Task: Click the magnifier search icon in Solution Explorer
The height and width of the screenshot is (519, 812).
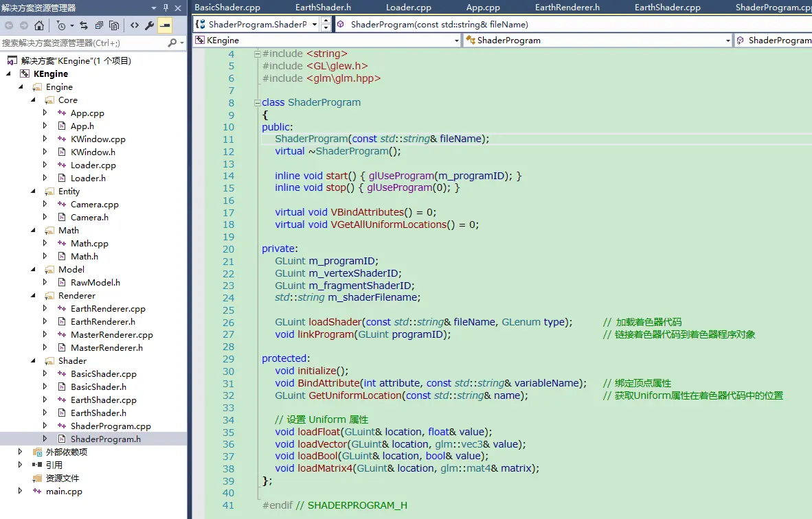Action: pyautogui.click(x=172, y=43)
